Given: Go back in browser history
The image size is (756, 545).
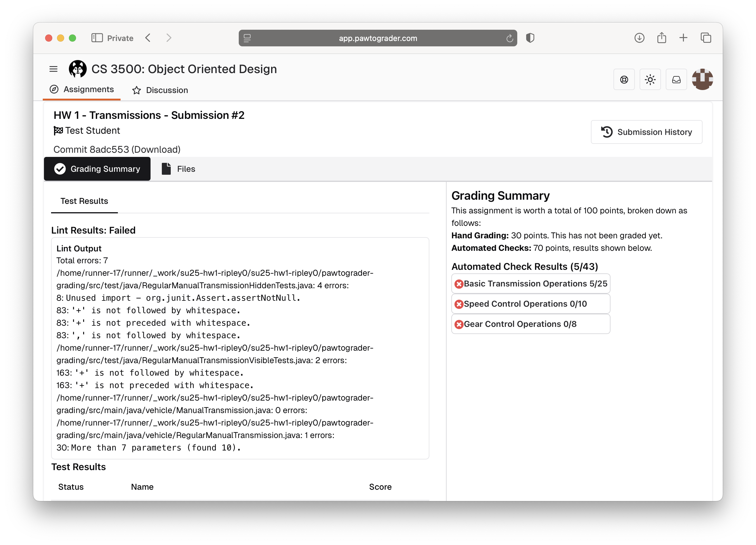Looking at the screenshot, I should click(148, 38).
